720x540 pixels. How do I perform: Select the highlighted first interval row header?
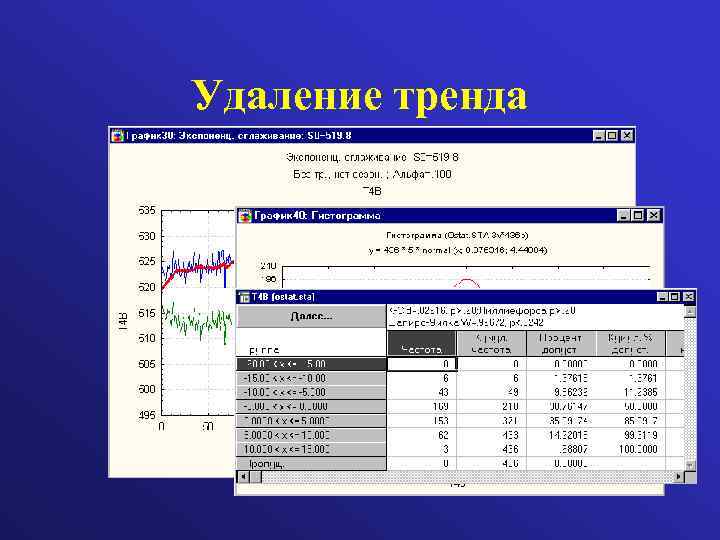tap(311, 364)
